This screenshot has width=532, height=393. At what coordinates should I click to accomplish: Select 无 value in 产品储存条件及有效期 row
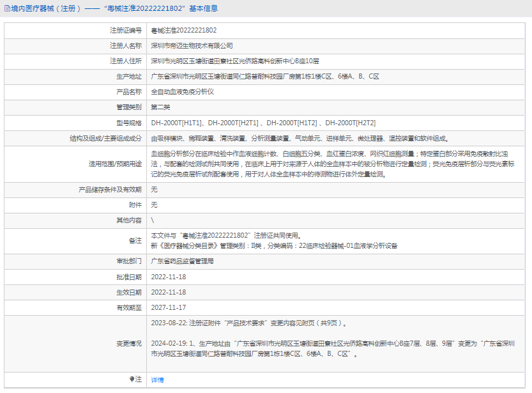tap(154, 190)
